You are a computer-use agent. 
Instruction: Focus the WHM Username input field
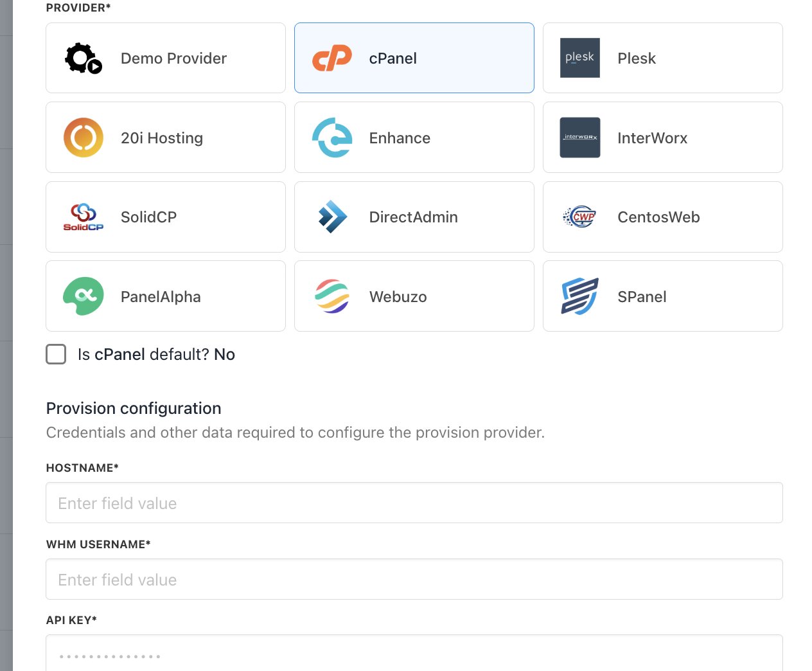coord(414,579)
